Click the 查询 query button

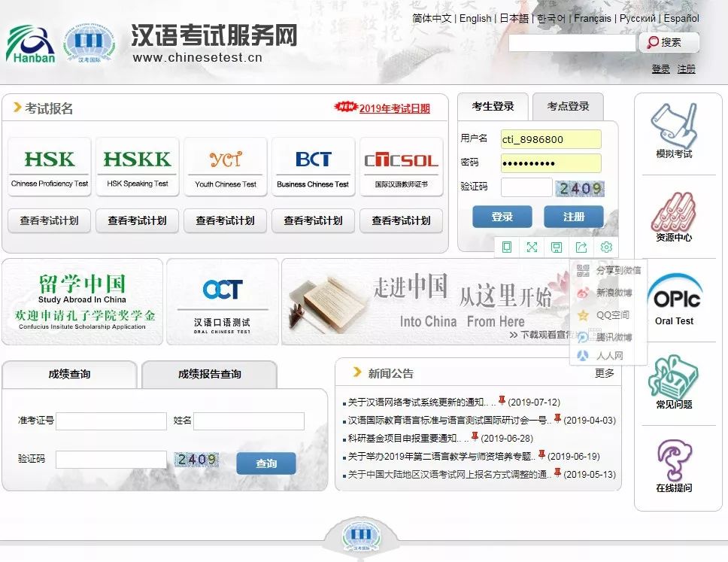(266, 463)
